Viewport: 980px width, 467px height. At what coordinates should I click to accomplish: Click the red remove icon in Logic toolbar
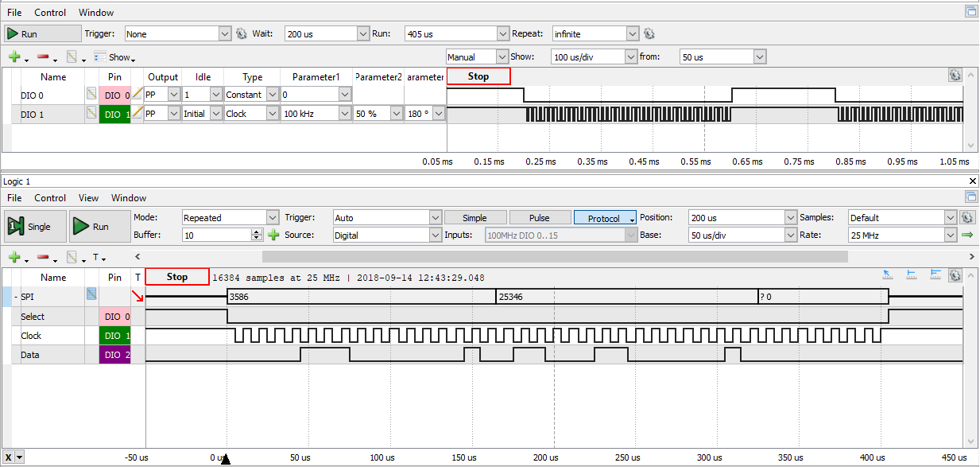(x=43, y=258)
